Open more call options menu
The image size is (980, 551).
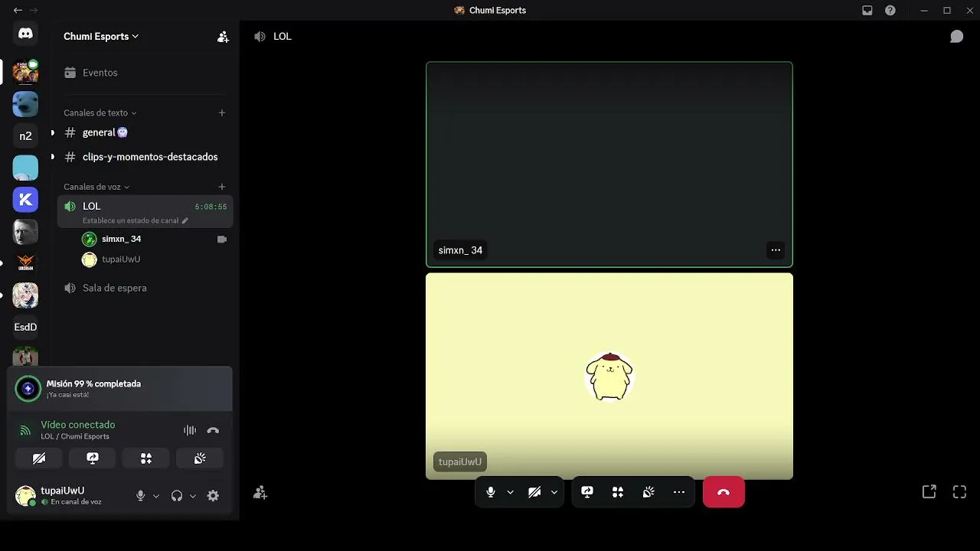tap(679, 492)
